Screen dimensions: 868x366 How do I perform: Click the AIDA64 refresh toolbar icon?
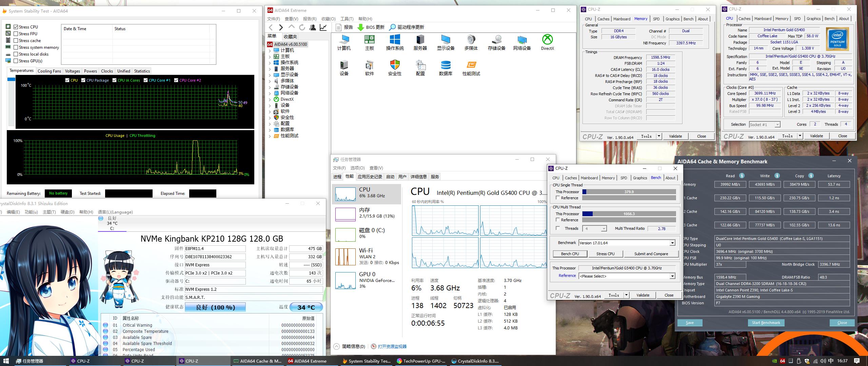pyautogui.click(x=302, y=27)
